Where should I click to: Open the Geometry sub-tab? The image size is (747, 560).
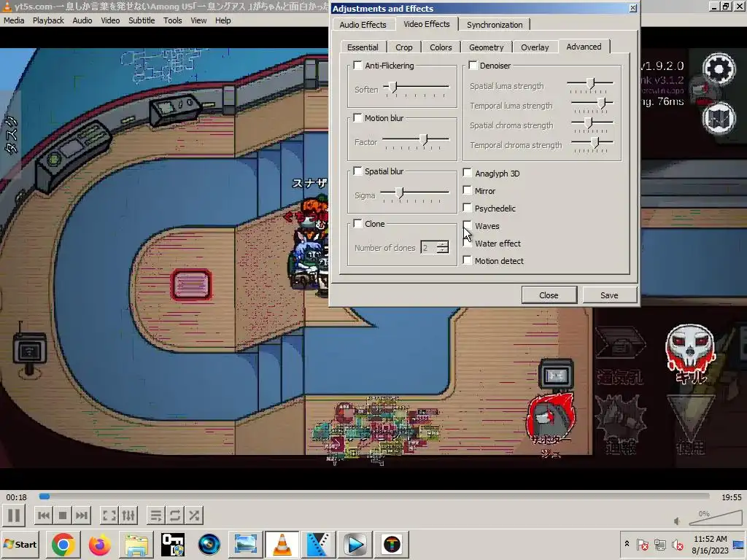486,47
